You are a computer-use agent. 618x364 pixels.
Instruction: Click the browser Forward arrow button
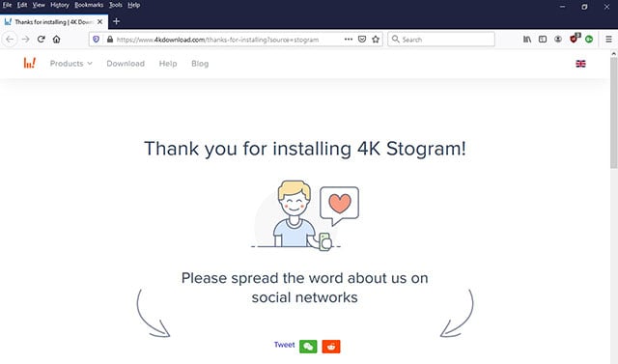click(x=26, y=40)
